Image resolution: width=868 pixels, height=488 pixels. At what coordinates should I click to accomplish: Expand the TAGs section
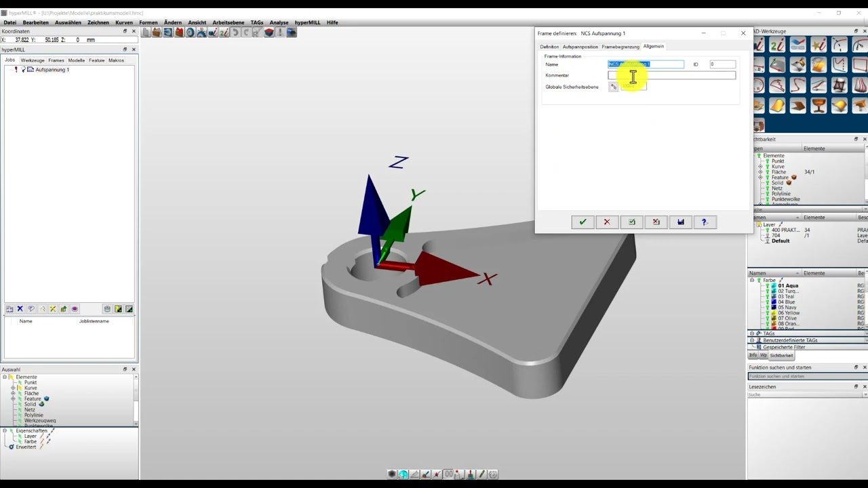pos(751,333)
